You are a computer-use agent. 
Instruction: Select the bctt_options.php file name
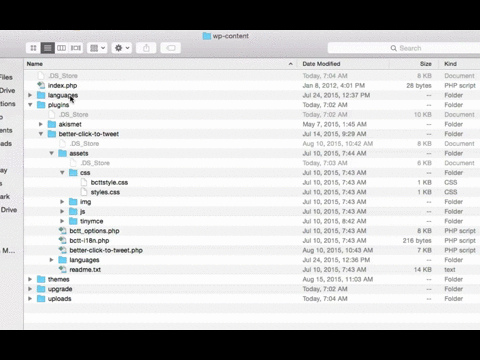[94, 231]
